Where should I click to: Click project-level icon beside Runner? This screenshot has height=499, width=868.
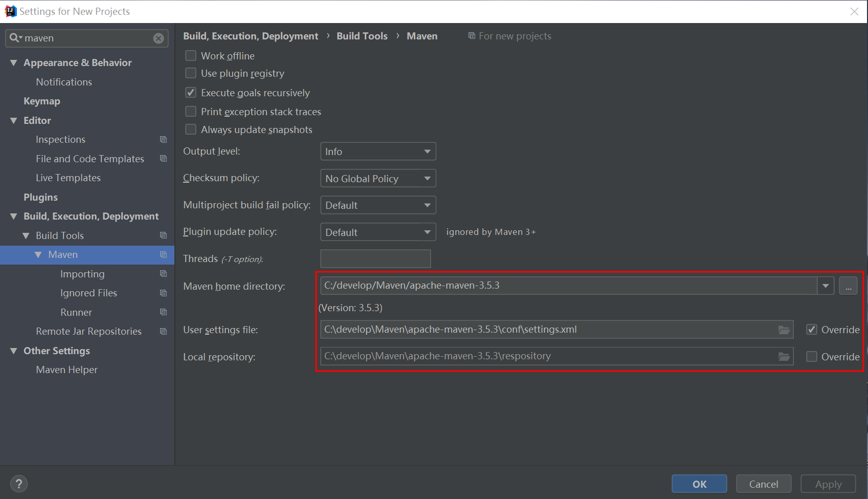164,312
